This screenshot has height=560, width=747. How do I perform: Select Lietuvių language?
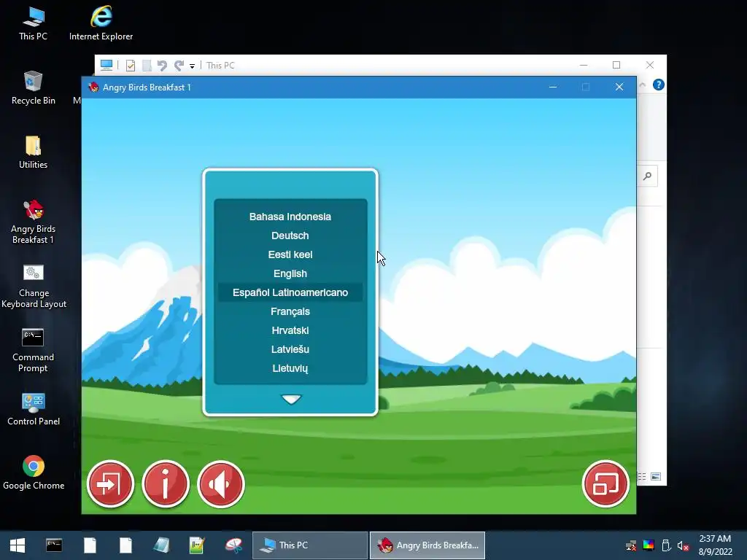pyautogui.click(x=290, y=368)
